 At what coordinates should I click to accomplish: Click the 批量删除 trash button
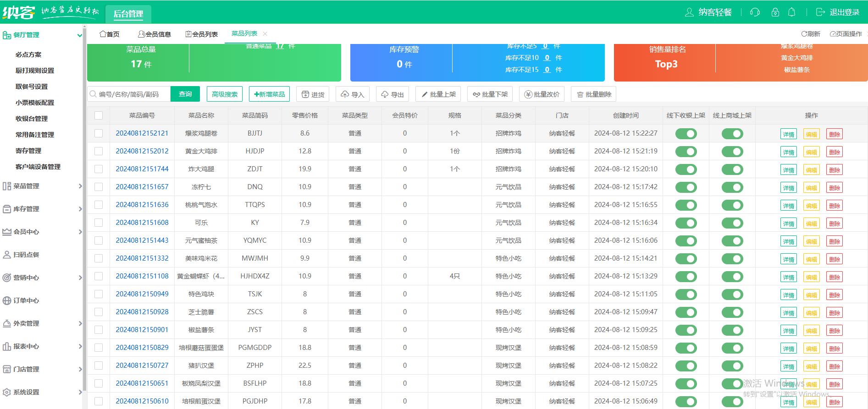594,94
